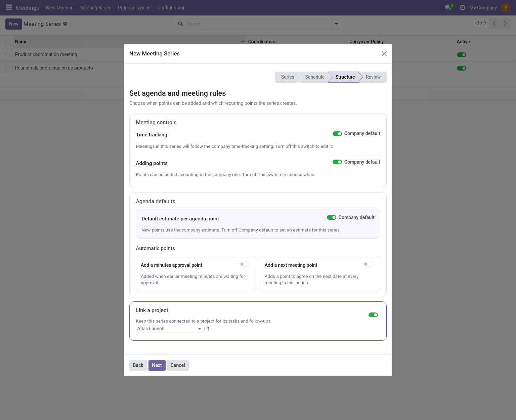This screenshot has height=420, width=516.
Task: Go to the previous page arrow
Action: 494,24
